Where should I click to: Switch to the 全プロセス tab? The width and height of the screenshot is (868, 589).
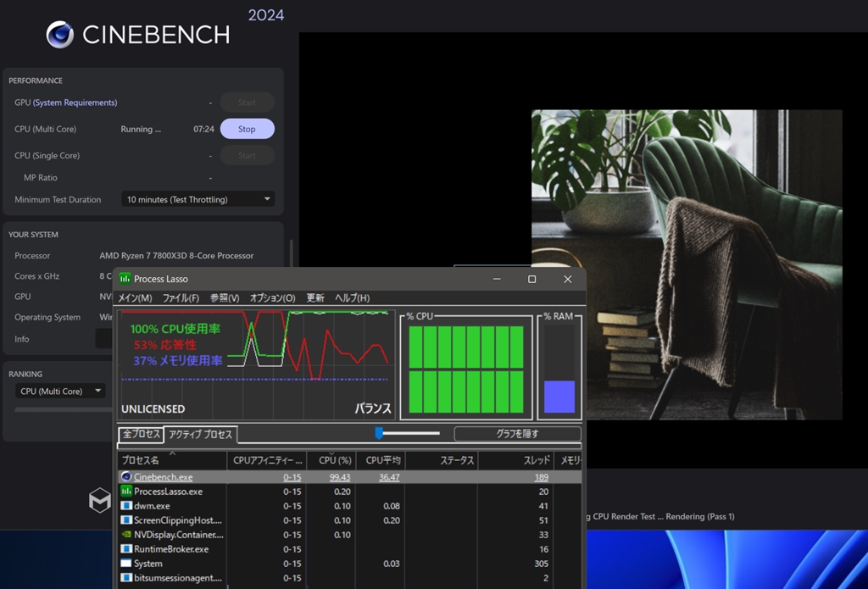click(141, 435)
